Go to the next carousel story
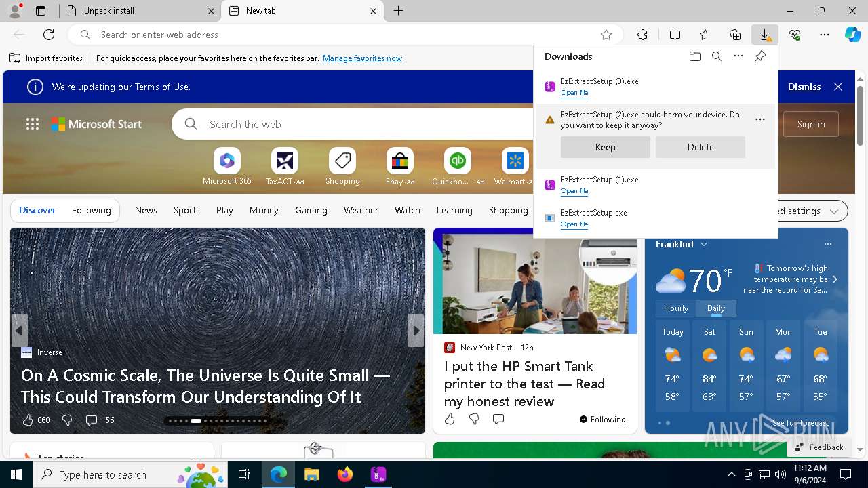This screenshot has width=868, height=488. tap(416, 331)
